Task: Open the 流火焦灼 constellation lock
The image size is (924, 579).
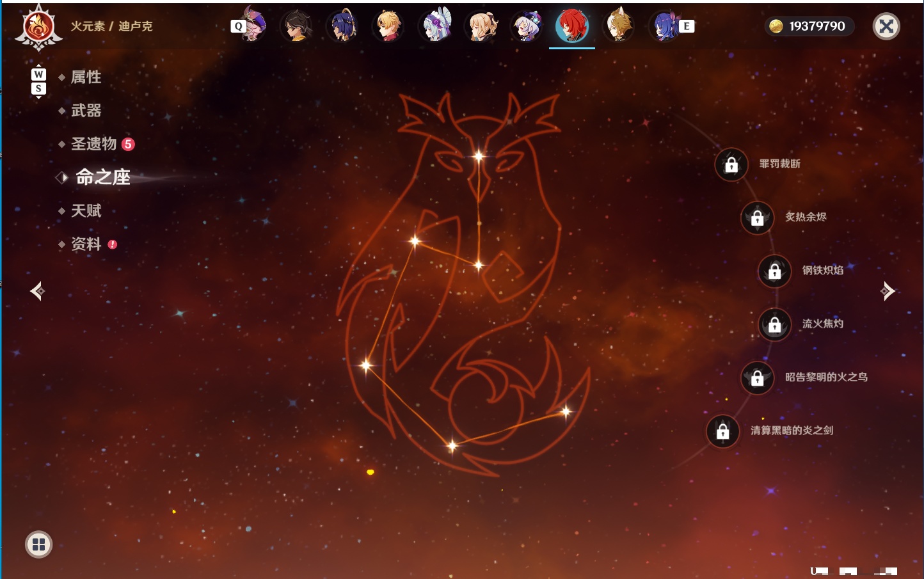Action: [775, 324]
